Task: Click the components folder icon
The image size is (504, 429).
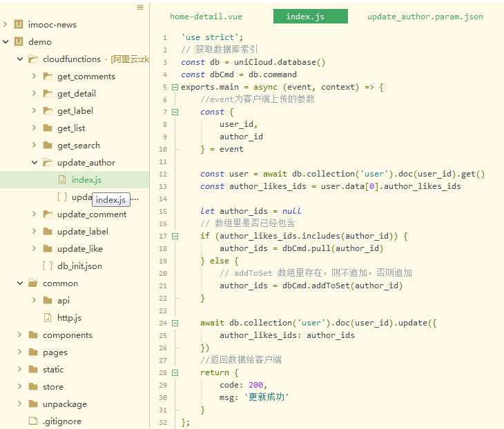Action: (x=33, y=335)
